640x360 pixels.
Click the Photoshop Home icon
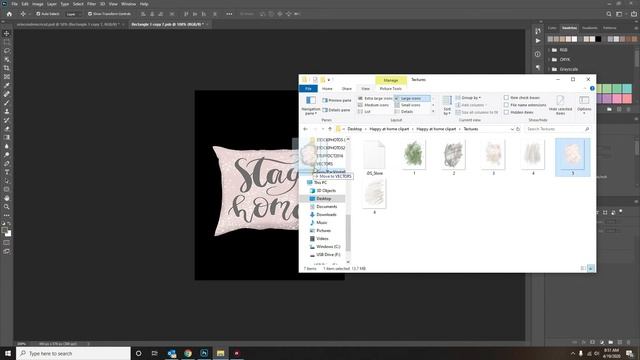click(9, 14)
